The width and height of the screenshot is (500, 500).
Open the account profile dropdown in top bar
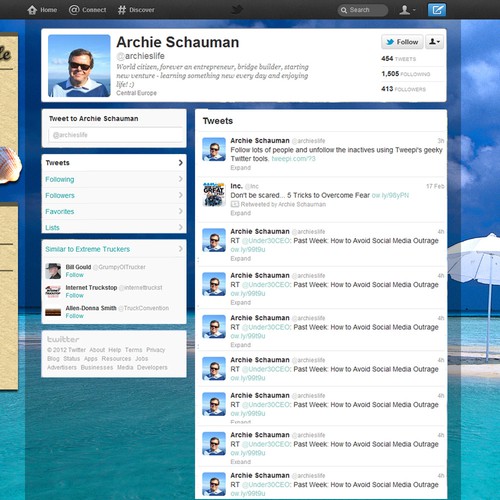click(407, 10)
